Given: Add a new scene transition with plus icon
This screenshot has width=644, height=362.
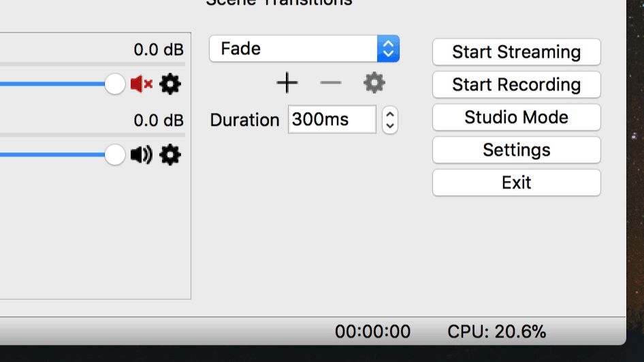Looking at the screenshot, I should point(287,83).
